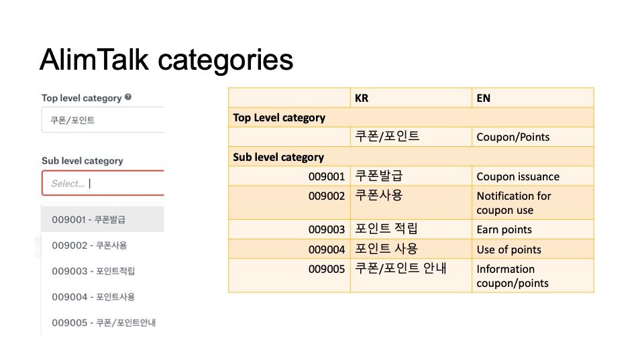Click the table cell 포인트 적립
Viewport: 644px width, 362px height.
411,229
